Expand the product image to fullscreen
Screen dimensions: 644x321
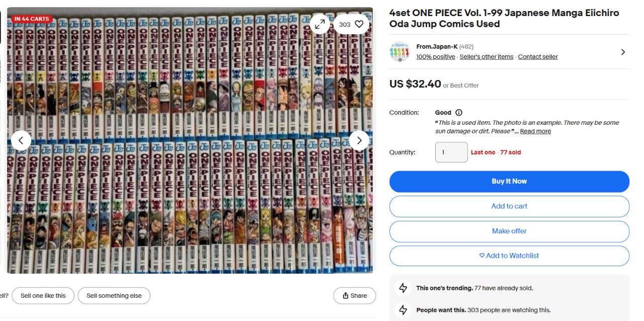(x=320, y=24)
